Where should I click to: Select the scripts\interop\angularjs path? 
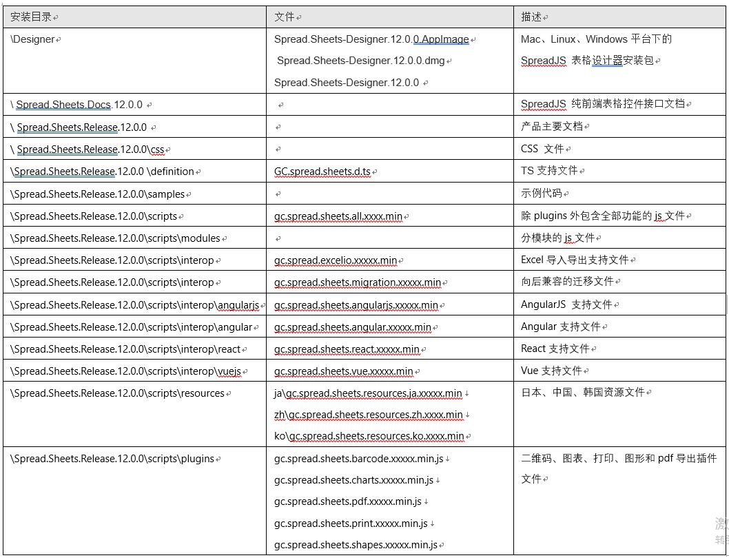coord(134,305)
